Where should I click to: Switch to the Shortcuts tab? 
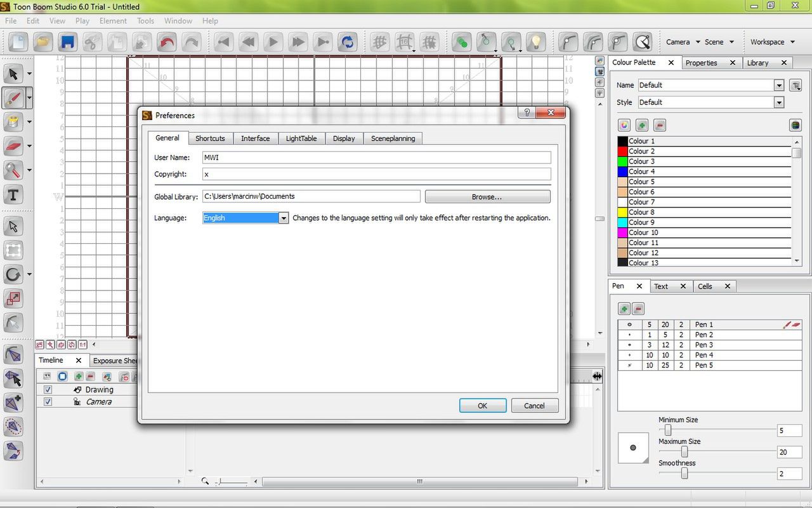[x=210, y=138]
